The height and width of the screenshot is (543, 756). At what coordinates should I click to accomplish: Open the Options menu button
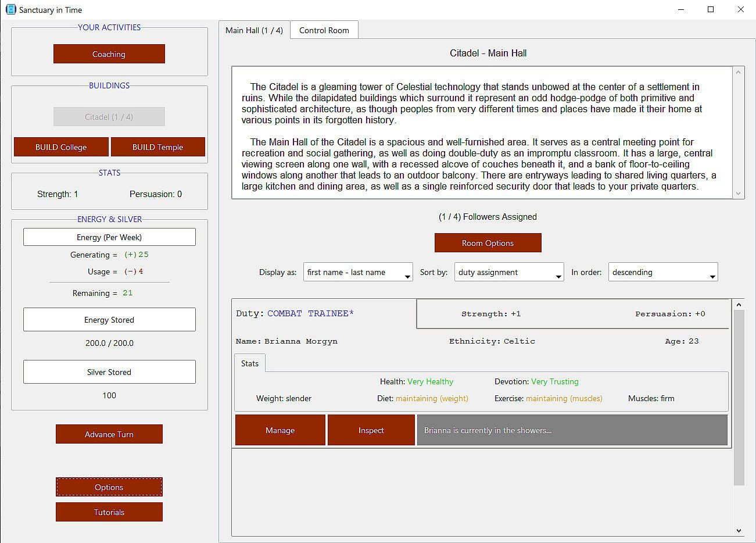109,487
